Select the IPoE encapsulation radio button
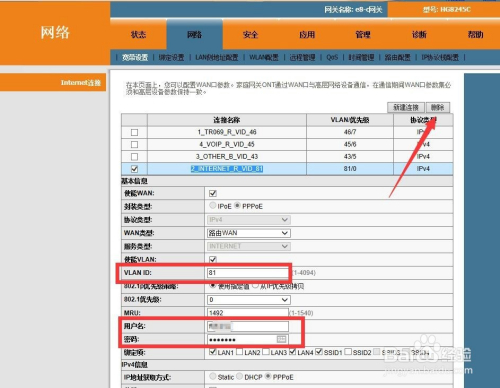 (x=212, y=206)
